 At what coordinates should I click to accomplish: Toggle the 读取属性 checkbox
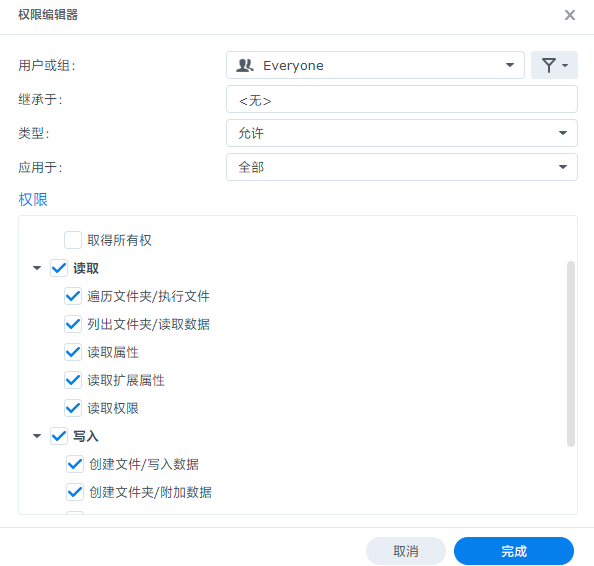click(x=73, y=352)
